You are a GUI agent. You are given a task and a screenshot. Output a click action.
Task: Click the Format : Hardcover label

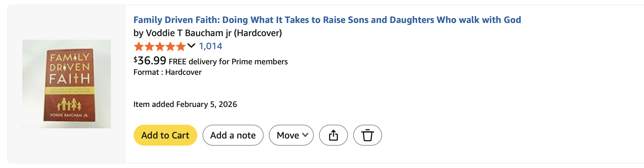point(167,72)
